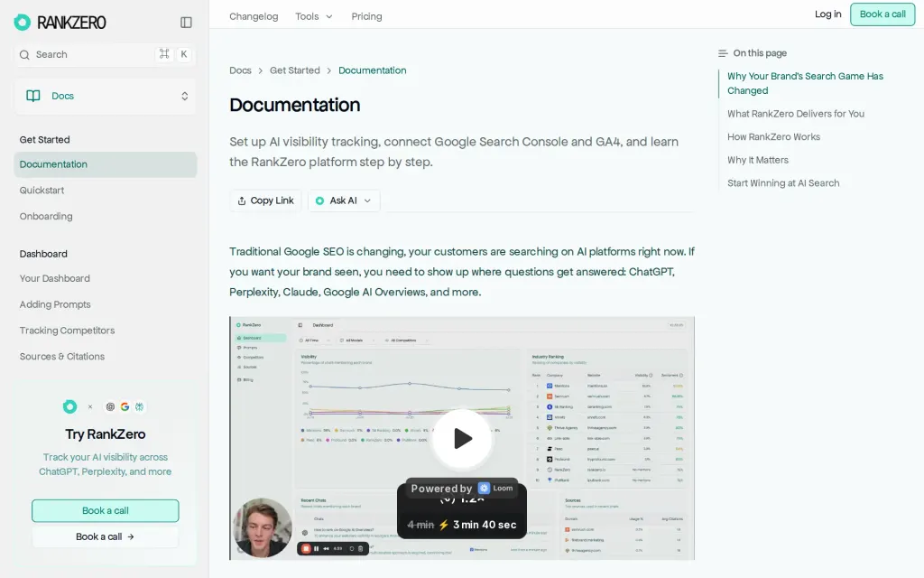924x578 pixels.
Task: Click the Get Started section heading
Action: 45,140
